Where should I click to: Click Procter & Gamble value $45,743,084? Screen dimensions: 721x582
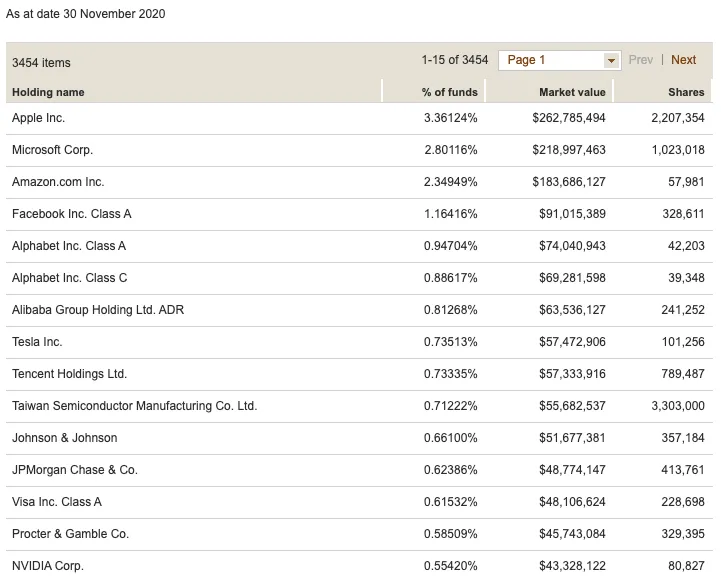click(x=572, y=534)
